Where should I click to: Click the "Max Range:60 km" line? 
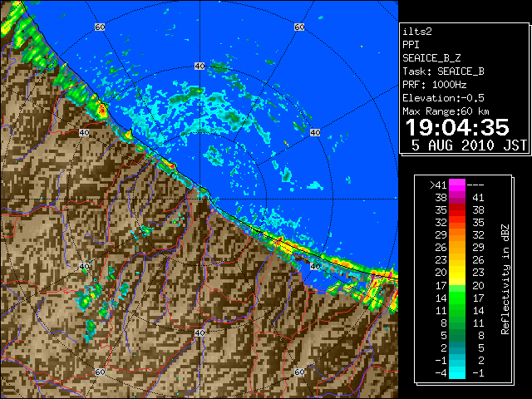point(446,111)
